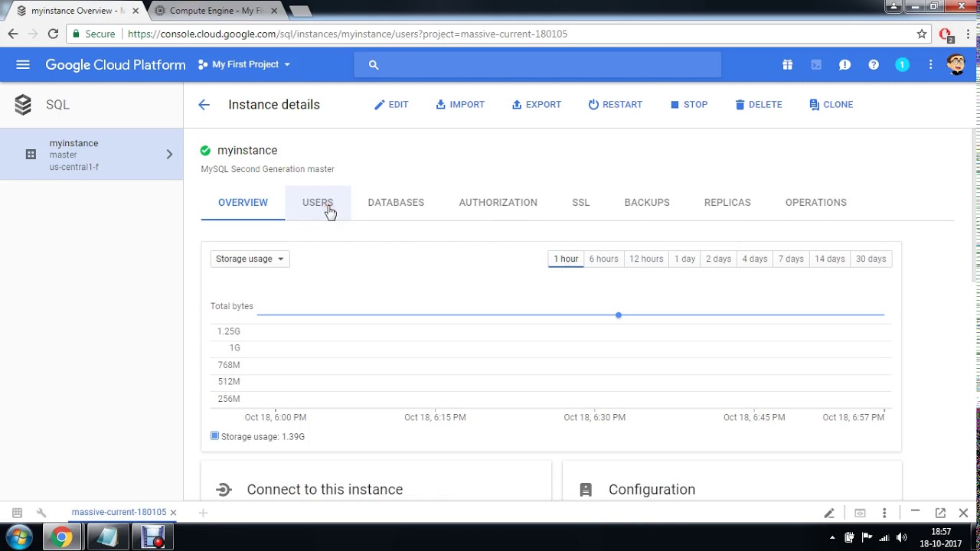The image size is (980, 551).
Task: Open the BACKUPS tab
Action: coord(647,203)
